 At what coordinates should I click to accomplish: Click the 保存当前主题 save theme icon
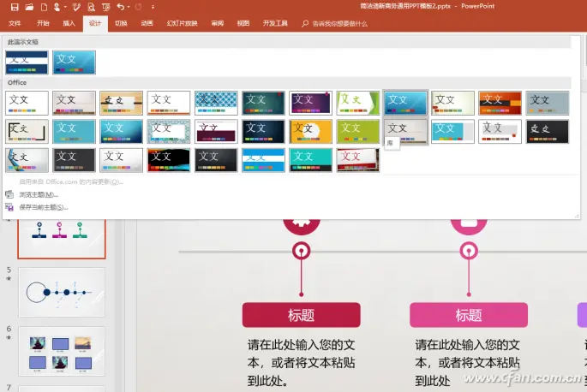(9, 206)
